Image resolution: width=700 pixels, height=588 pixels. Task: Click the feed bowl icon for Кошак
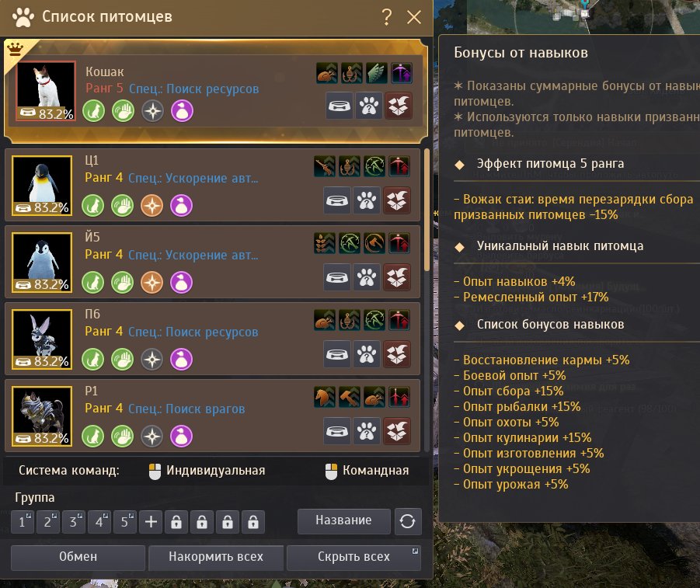coord(339,106)
